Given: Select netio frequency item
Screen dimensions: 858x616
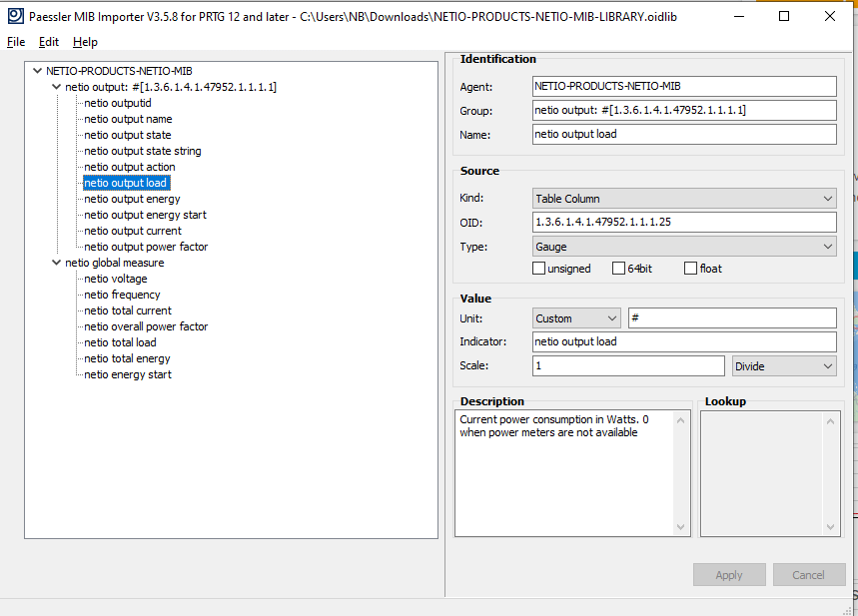Looking at the screenshot, I should (x=123, y=295).
